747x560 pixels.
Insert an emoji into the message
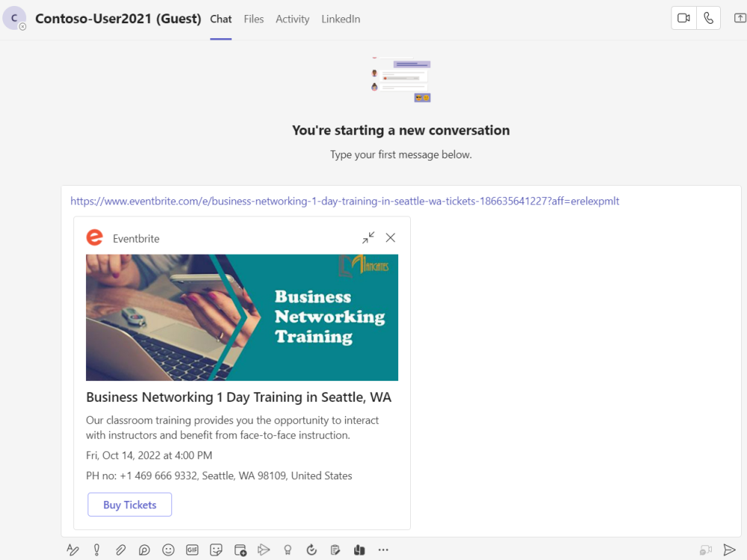point(168,550)
